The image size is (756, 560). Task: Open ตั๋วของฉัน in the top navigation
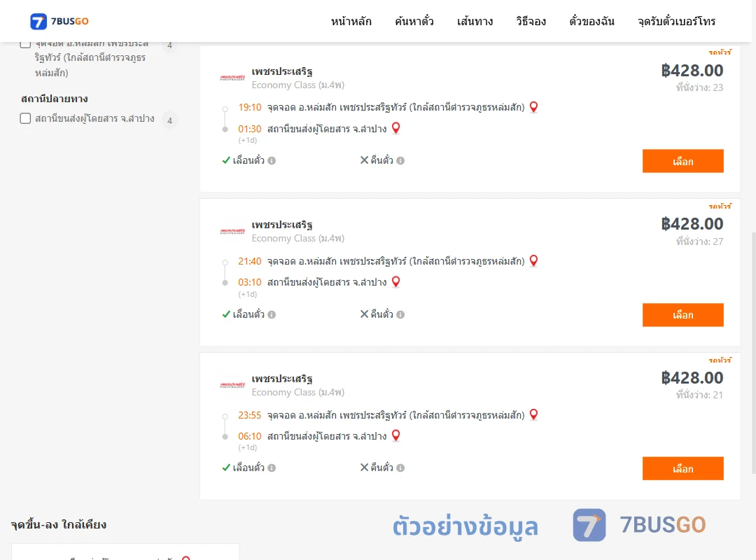coord(591,22)
